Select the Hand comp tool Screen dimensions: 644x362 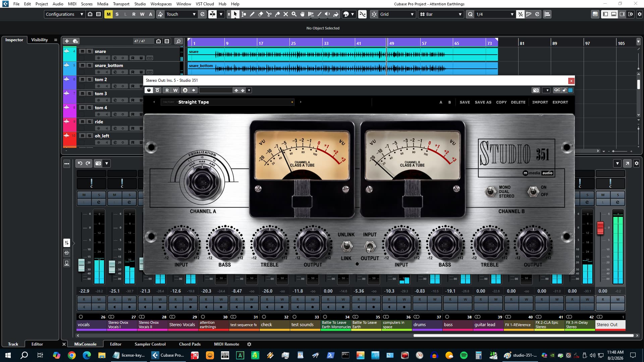click(x=303, y=14)
